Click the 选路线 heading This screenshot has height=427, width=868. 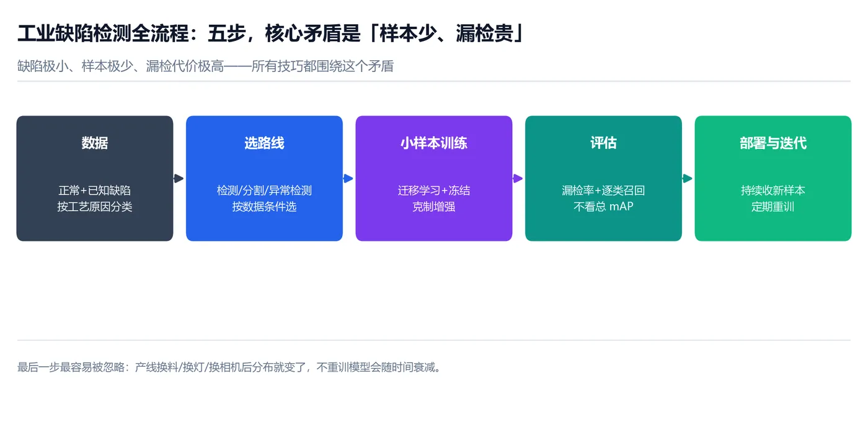pos(264,143)
